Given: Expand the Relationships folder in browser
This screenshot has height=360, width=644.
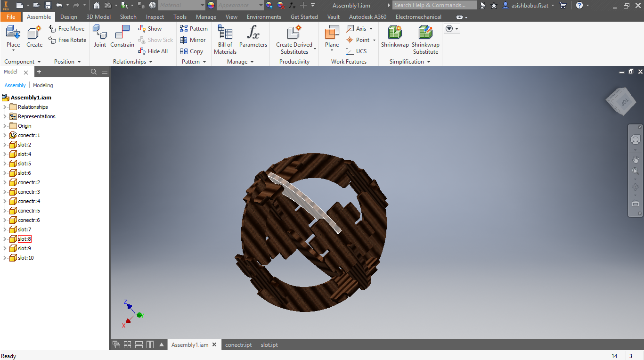Looking at the screenshot, I should point(5,107).
